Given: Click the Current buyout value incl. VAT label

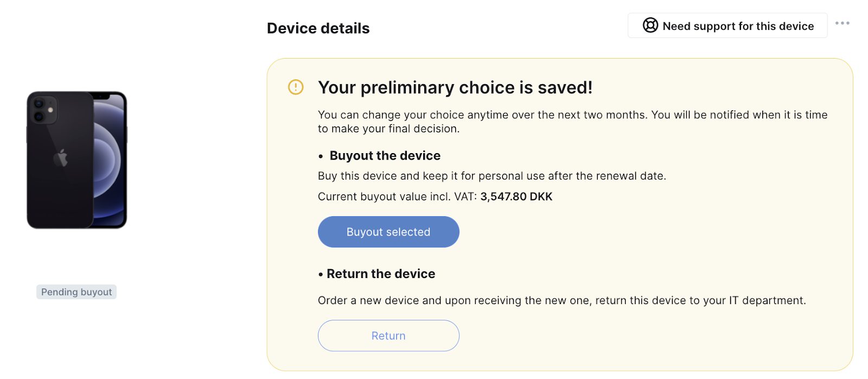Looking at the screenshot, I should click(x=397, y=197).
